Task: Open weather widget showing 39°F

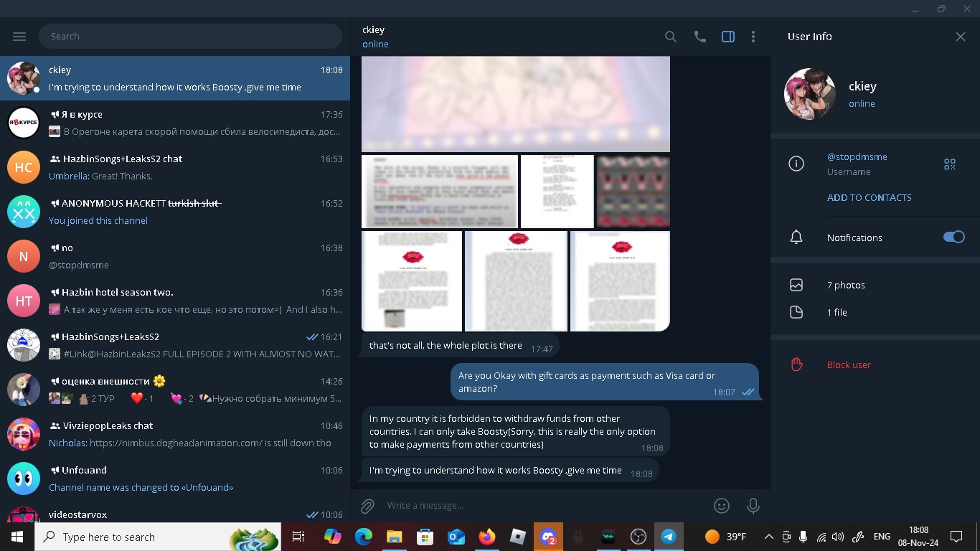Action: [725, 537]
